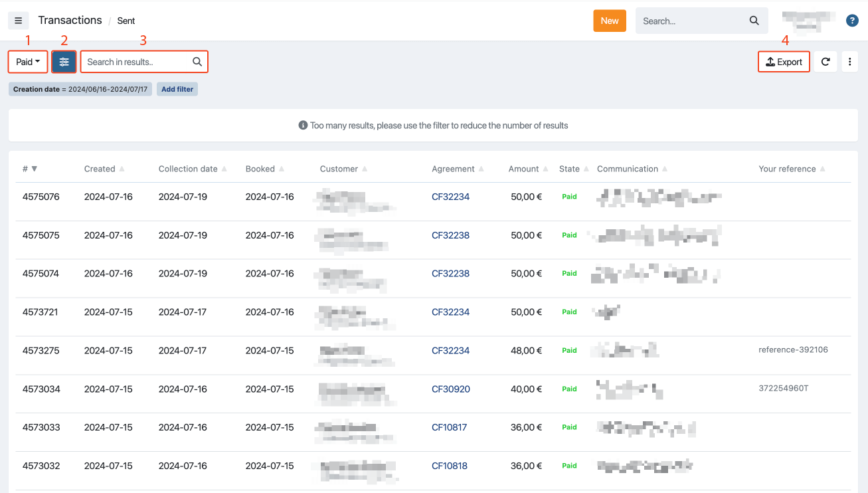Click the magnifier in Search in results
Image resolution: width=868 pixels, height=493 pixels.
tap(197, 62)
